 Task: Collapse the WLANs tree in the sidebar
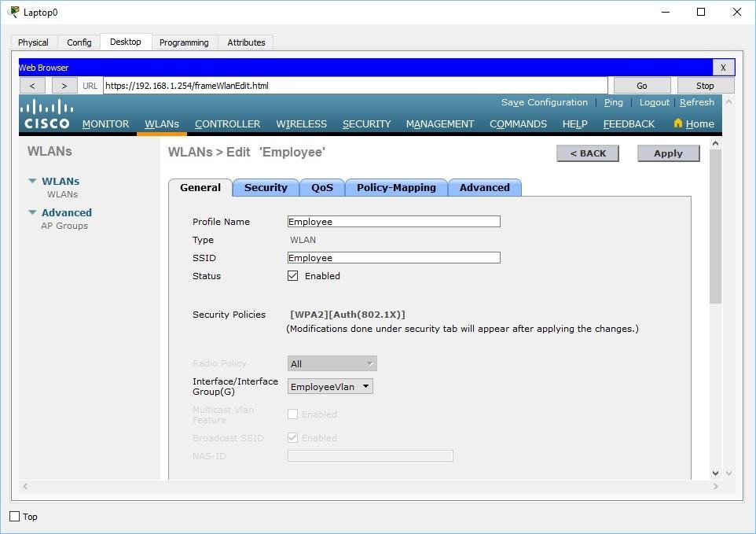pyautogui.click(x=31, y=181)
